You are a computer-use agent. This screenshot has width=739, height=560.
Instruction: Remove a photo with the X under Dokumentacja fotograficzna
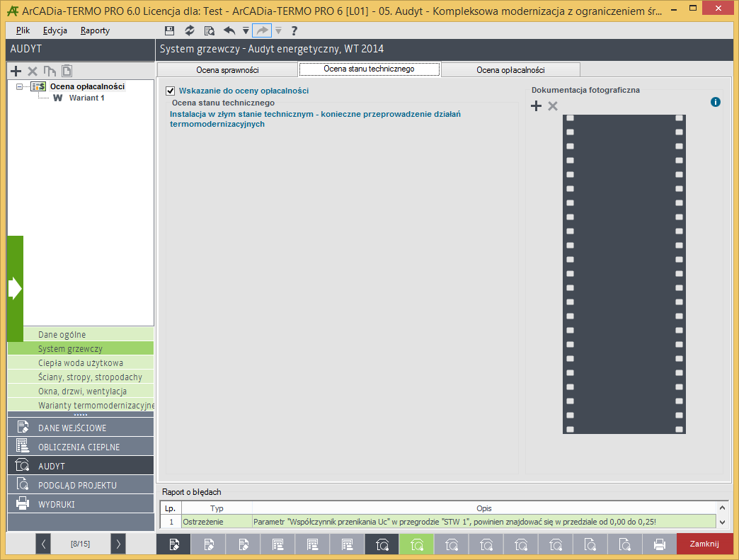(x=553, y=106)
